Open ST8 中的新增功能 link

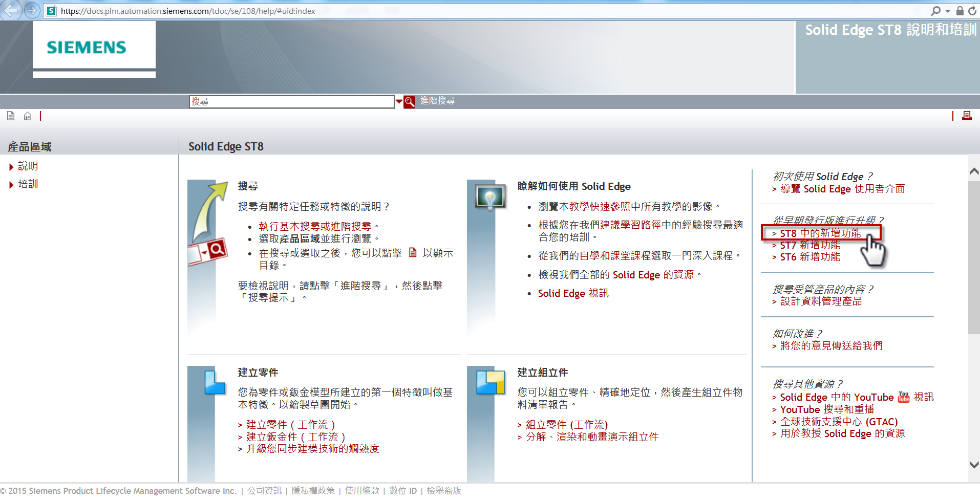tap(820, 233)
